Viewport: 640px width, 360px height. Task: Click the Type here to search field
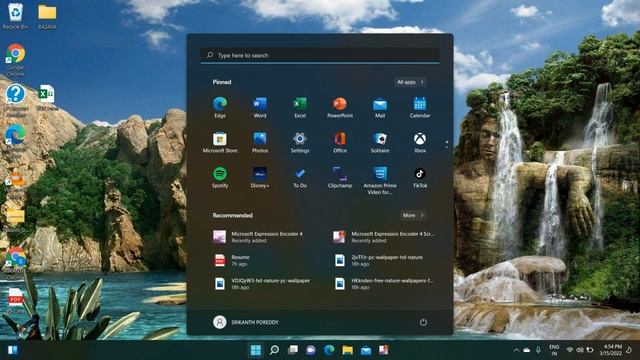(x=320, y=55)
